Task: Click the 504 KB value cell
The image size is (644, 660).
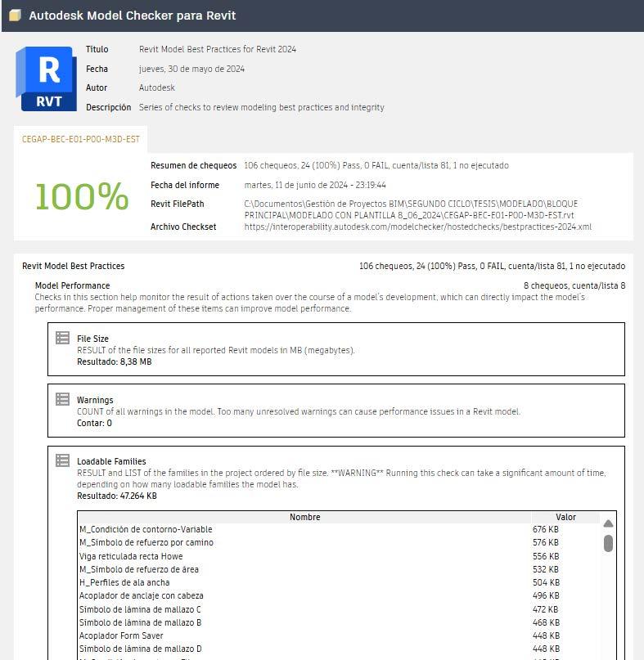Action: coord(546,582)
